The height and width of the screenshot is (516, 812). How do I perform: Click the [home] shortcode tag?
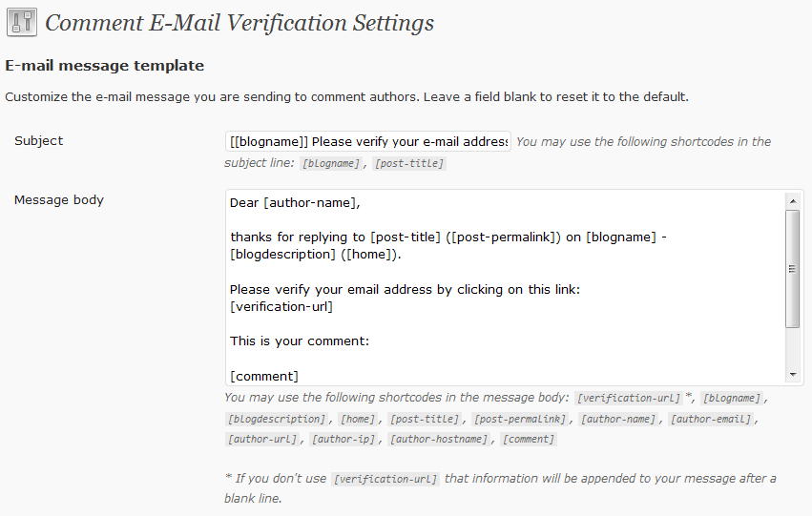tap(358, 419)
